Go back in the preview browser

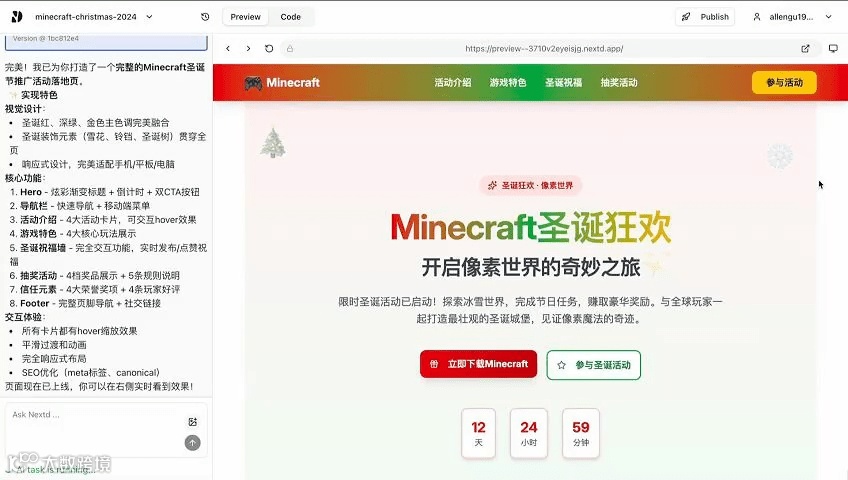pyautogui.click(x=228, y=49)
